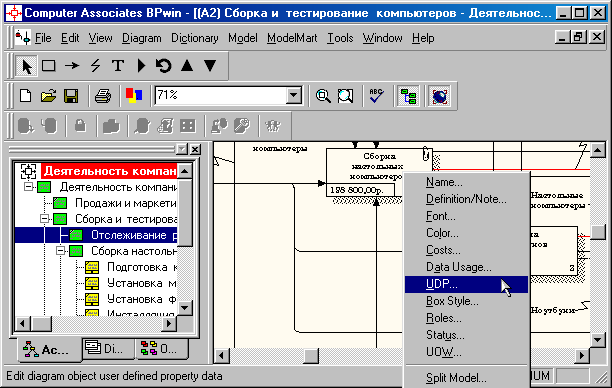The height and width of the screenshot is (388, 612).
Task: Choose Definition/Note... from context menu
Action: click(x=466, y=199)
